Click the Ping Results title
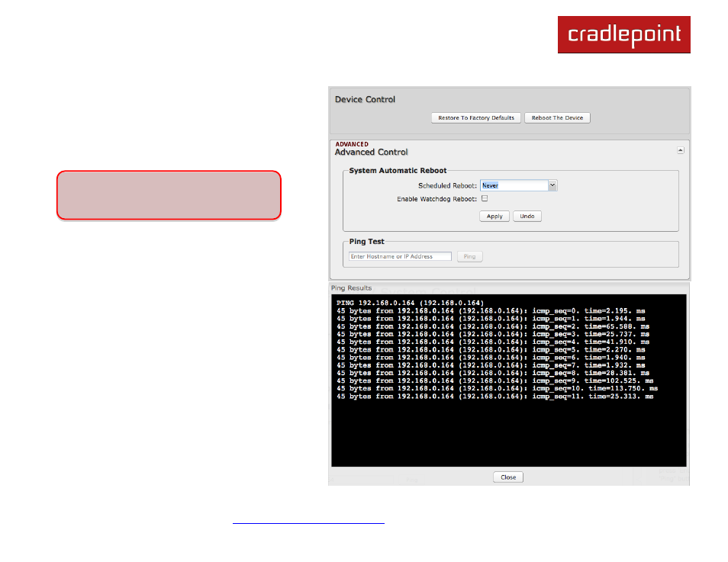 pos(352,288)
